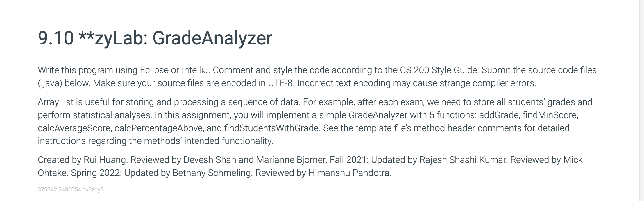
Task: Click the name 'Himanshu Pandotra'
Action: (349, 173)
